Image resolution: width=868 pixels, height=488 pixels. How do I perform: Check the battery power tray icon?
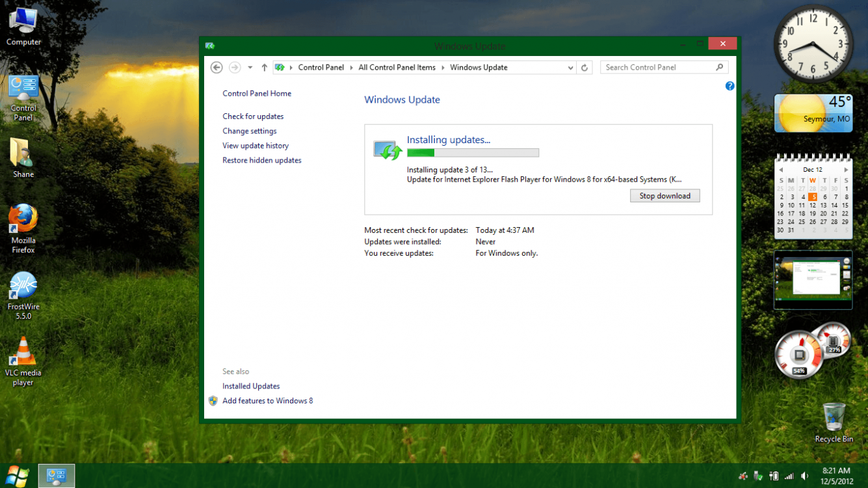(x=774, y=476)
